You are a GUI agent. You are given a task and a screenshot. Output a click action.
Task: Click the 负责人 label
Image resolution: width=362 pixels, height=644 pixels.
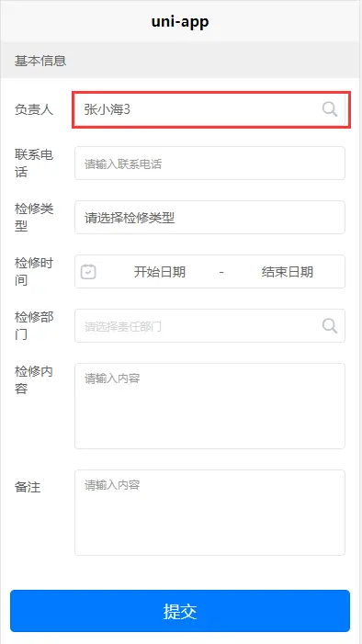point(34,109)
